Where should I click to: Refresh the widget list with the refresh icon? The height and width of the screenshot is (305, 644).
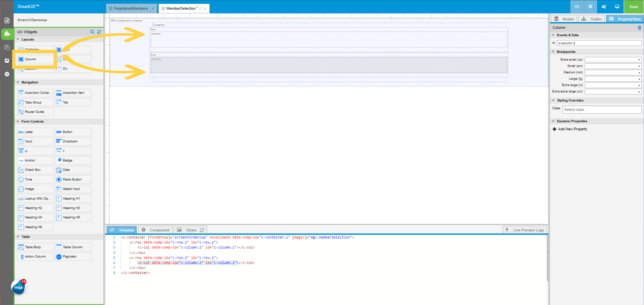click(99, 32)
